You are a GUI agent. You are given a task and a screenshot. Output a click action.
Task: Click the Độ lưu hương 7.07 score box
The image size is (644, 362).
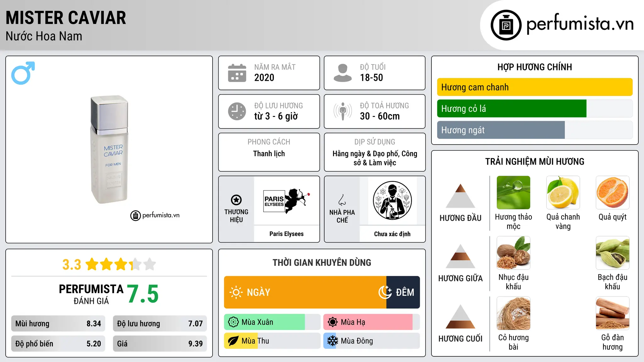(x=160, y=324)
